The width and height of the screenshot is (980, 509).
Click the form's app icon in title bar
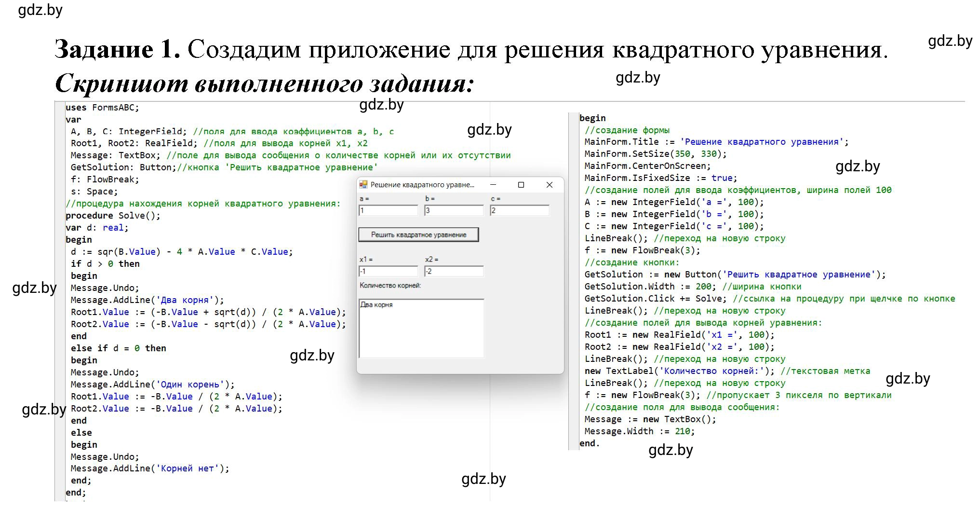[363, 185]
